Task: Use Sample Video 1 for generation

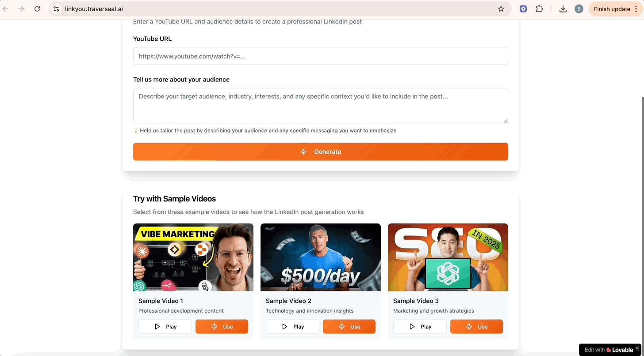Action: pos(222,327)
